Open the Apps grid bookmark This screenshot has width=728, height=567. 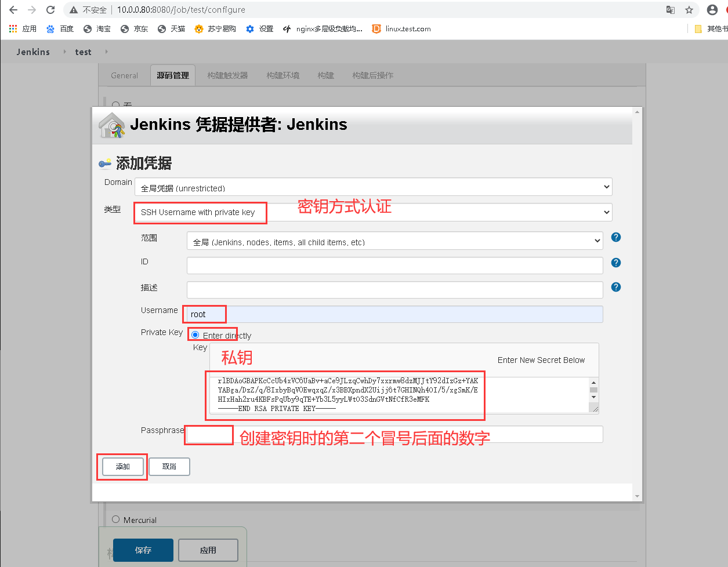(23, 29)
